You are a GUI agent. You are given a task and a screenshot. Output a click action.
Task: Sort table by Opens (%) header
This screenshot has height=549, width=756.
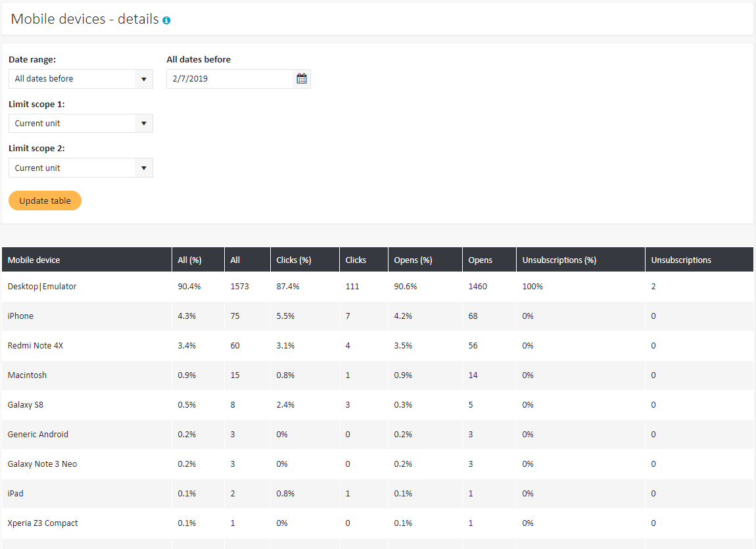[x=413, y=260]
